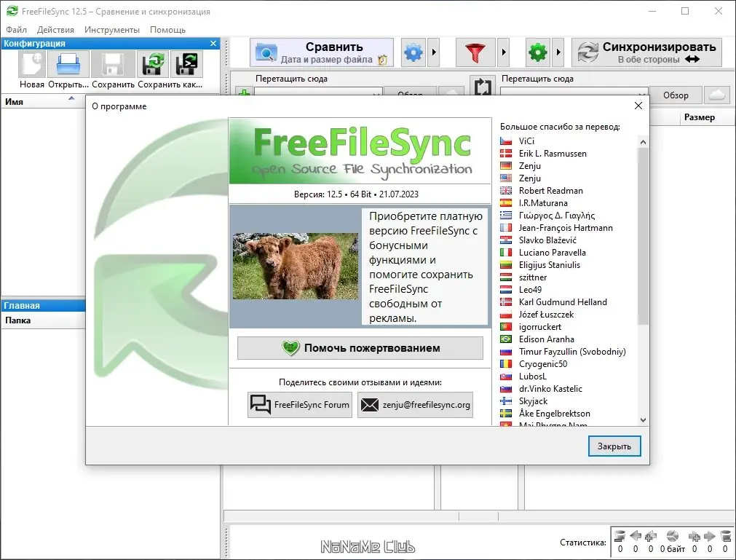Click the Сравнить button
Image resolution: width=736 pixels, height=560 pixels.
pos(322,52)
